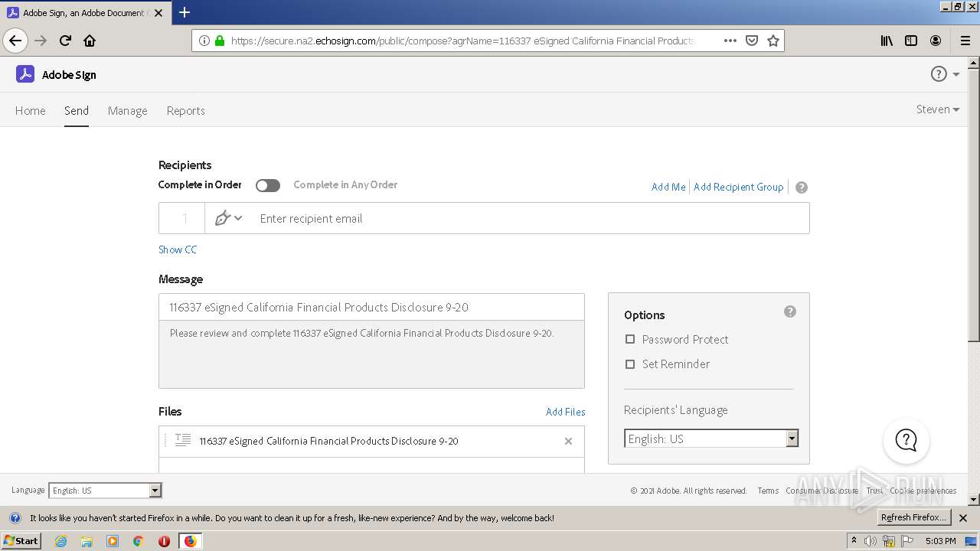Open Manage tab
Viewport: 980px width, 551px height.
[x=127, y=110]
